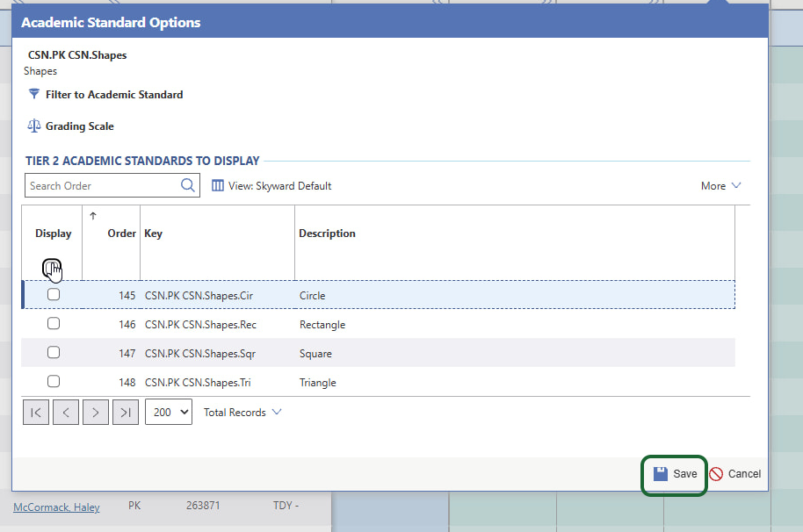Check Display box for Circle row

click(54, 294)
